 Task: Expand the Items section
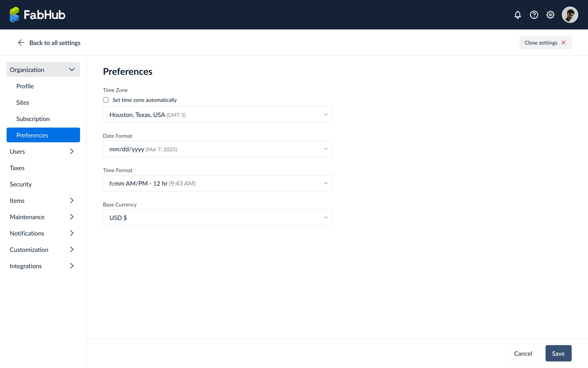[x=43, y=200]
